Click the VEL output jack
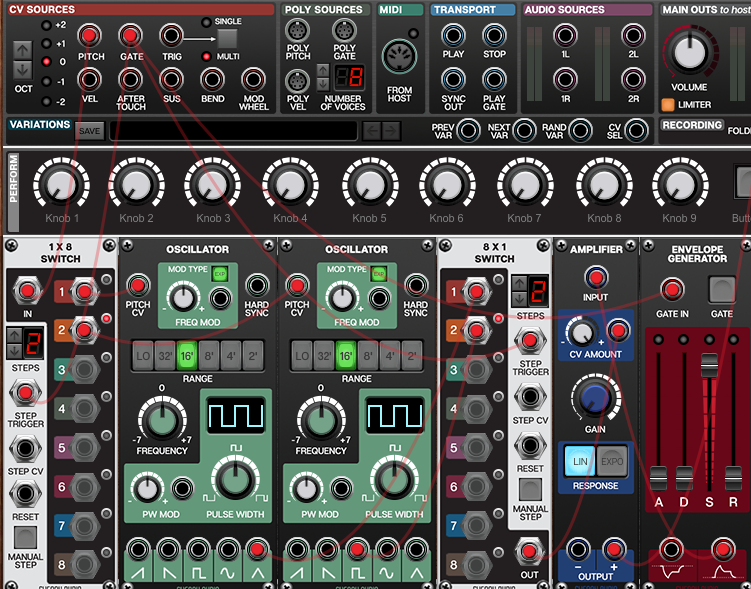The image size is (751, 589). (89, 79)
